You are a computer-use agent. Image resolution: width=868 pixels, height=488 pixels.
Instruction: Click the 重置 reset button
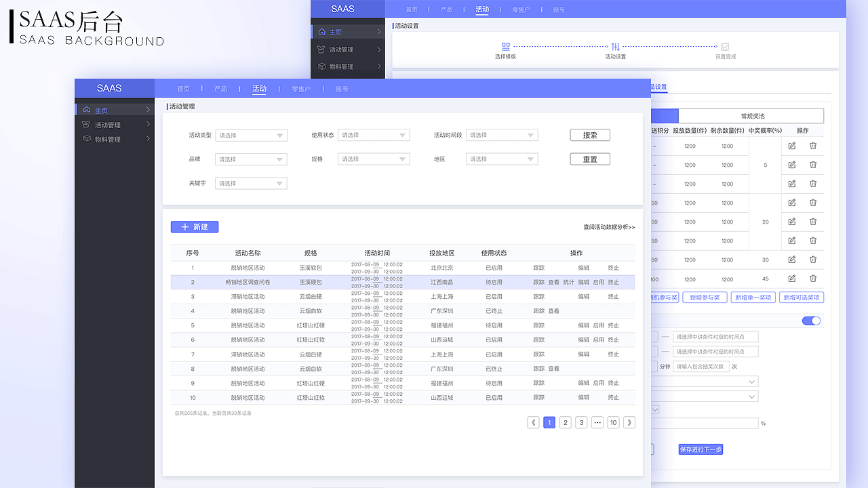(x=590, y=159)
